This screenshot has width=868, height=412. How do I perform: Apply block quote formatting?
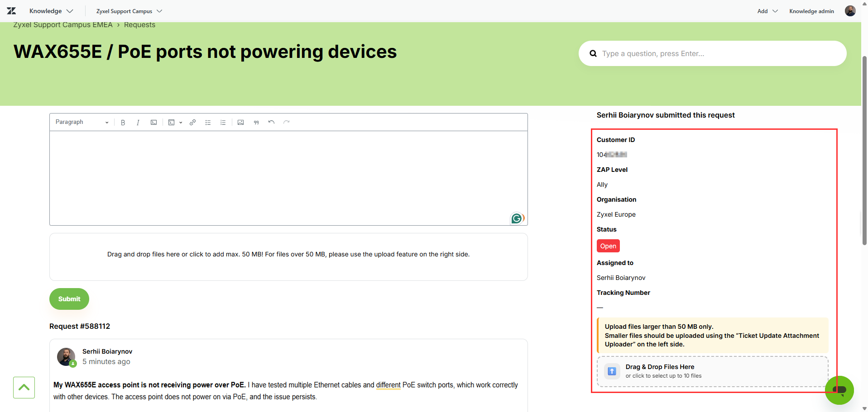click(x=256, y=123)
